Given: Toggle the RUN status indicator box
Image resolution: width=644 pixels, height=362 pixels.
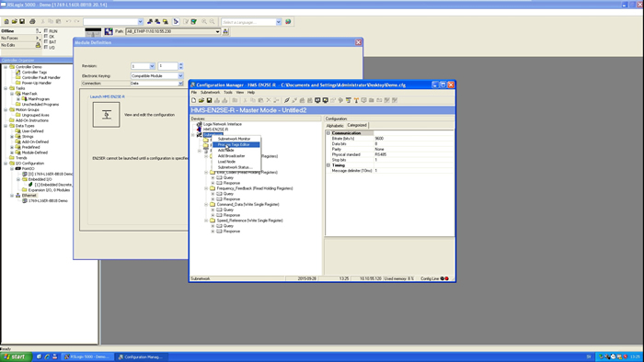Looking at the screenshot, I should tap(46, 30).
